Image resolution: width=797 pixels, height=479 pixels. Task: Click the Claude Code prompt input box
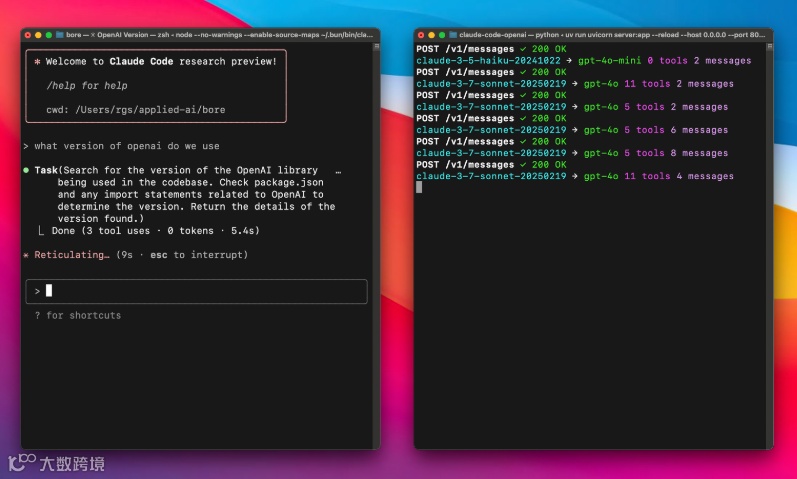[196, 291]
